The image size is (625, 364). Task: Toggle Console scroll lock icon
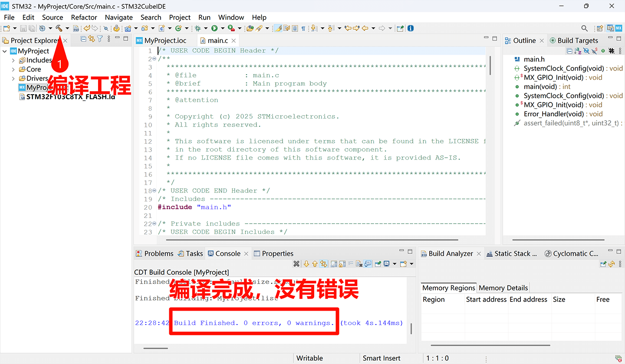click(342, 264)
